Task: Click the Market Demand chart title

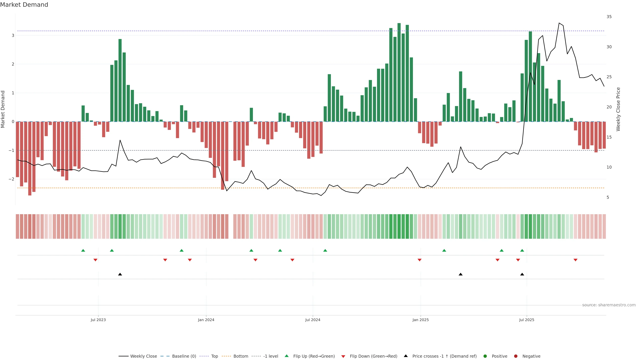Action: pyautogui.click(x=24, y=5)
